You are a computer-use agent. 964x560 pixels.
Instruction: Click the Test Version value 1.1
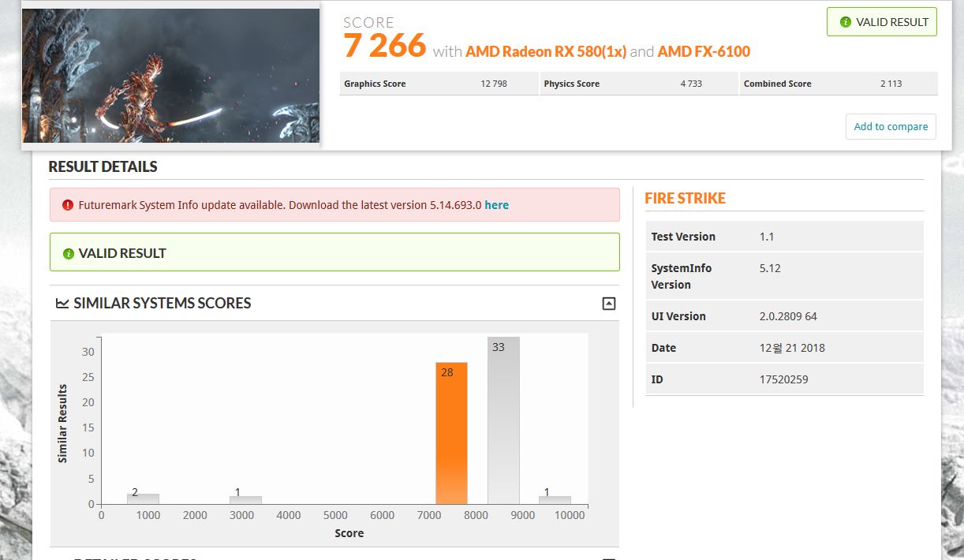(765, 237)
